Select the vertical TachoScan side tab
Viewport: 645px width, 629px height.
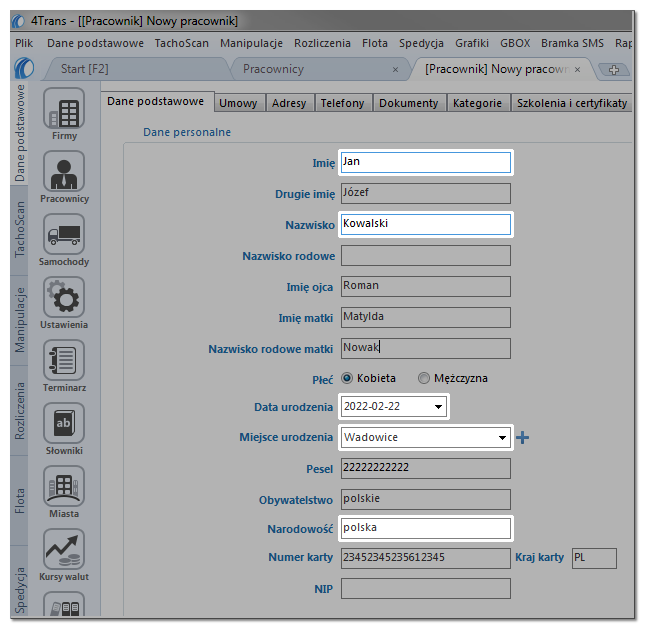[19, 230]
